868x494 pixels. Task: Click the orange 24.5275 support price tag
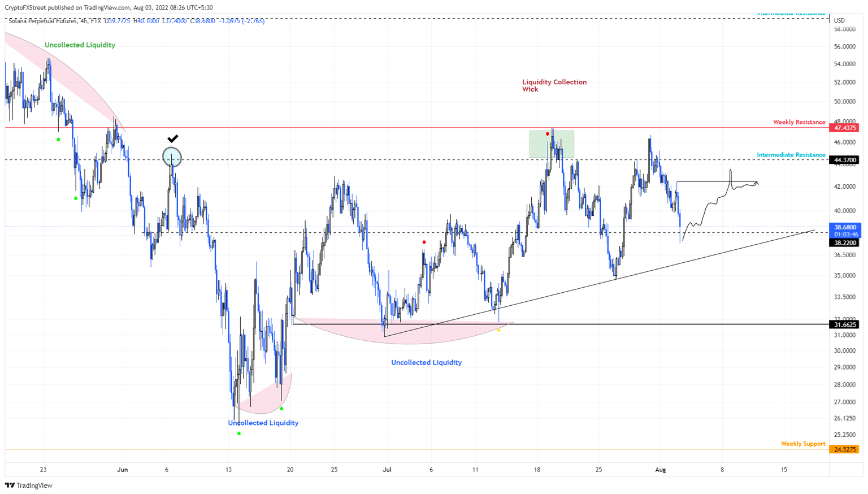pos(845,449)
